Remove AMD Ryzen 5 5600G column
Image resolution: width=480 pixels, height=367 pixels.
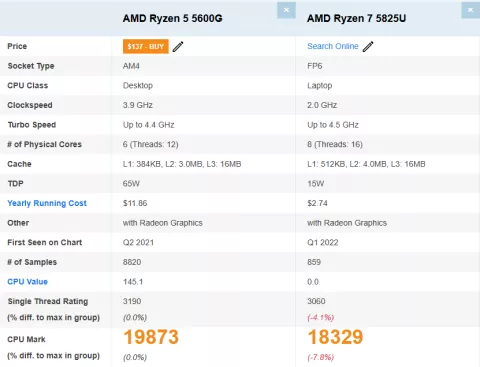286,10
